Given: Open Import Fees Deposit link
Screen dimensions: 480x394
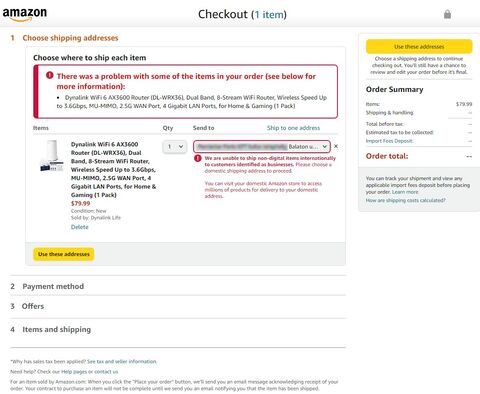Looking at the screenshot, I should (x=389, y=141).
